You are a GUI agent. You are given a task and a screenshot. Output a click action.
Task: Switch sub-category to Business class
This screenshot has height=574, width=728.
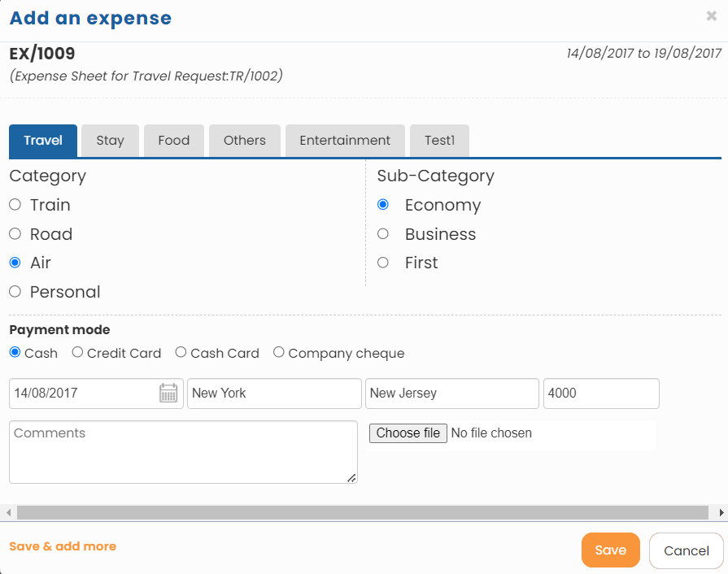click(383, 233)
